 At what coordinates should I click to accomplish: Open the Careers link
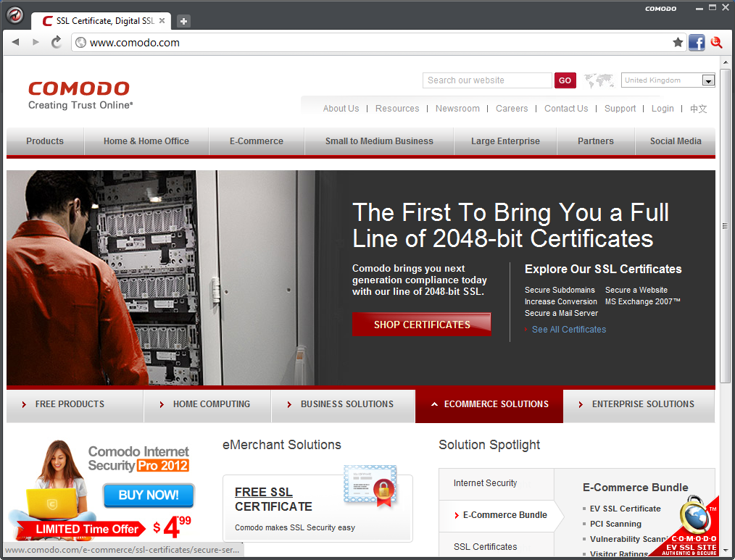(512, 108)
